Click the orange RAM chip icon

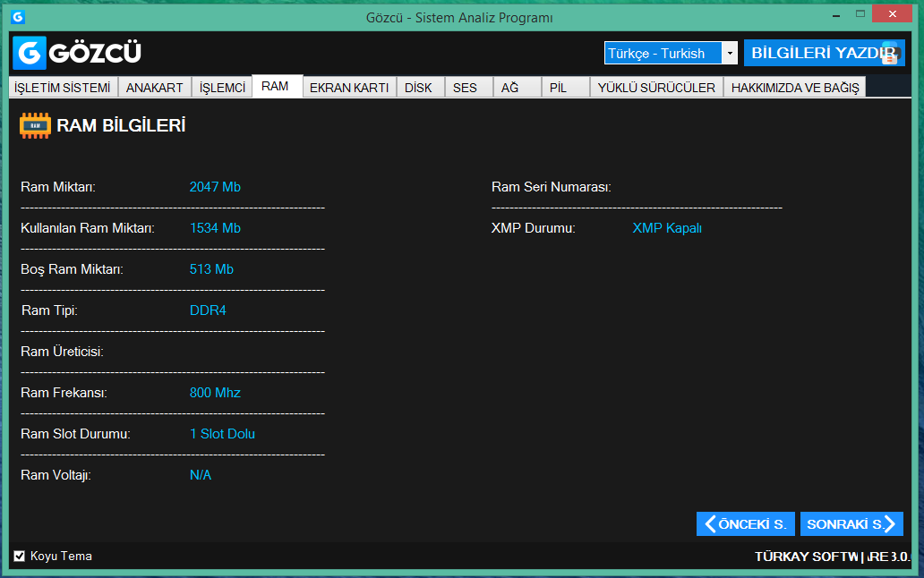click(35, 125)
